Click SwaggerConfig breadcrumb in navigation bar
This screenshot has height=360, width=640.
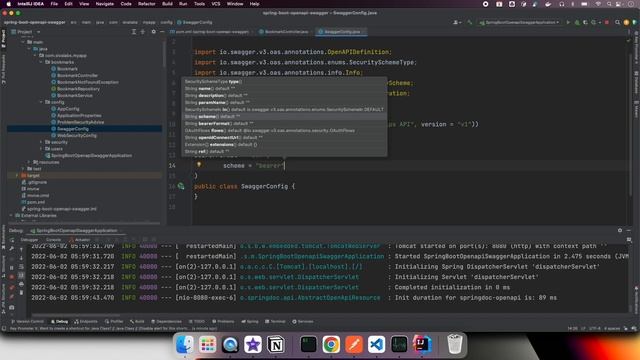[x=195, y=22]
